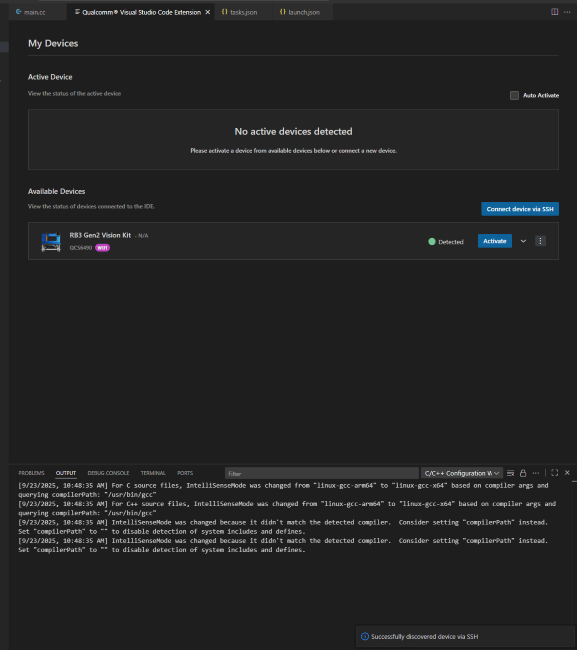Activate the RB3 Gen2 Vision Kit device
This screenshot has width=577, height=650.
pyautogui.click(x=495, y=241)
